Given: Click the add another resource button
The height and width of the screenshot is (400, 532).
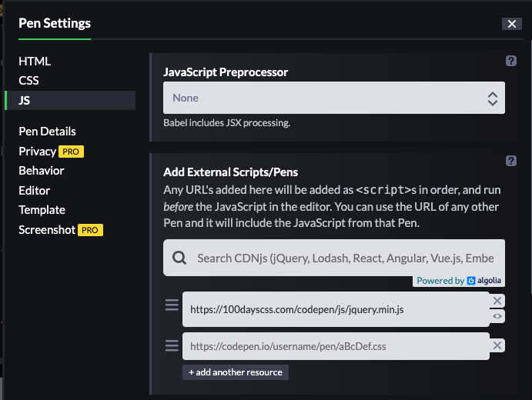Looking at the screenshot, I should click(x=236, y=372).
